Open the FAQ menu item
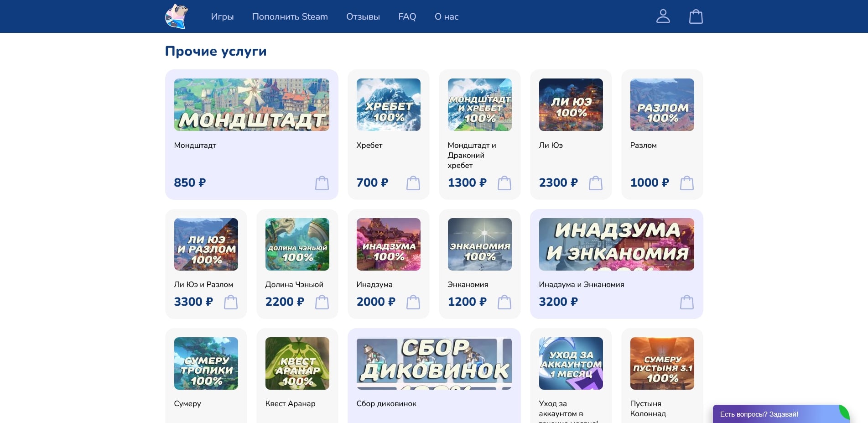 click(407, 16)
